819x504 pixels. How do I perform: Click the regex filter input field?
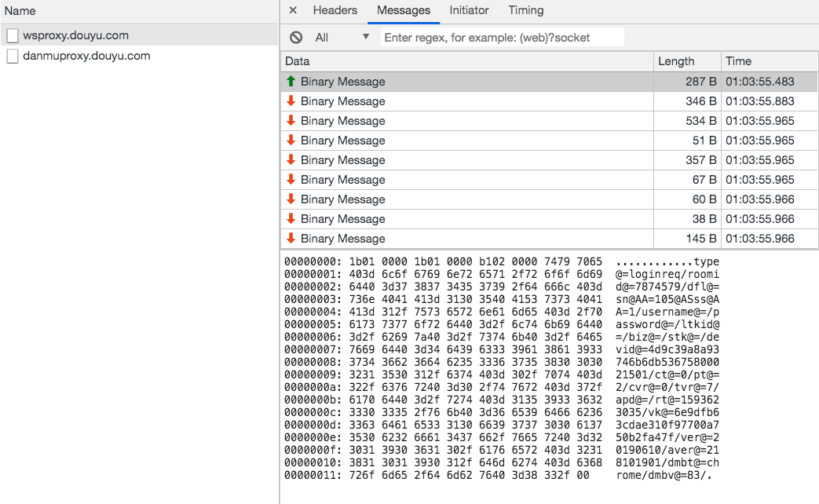(502, 38)
